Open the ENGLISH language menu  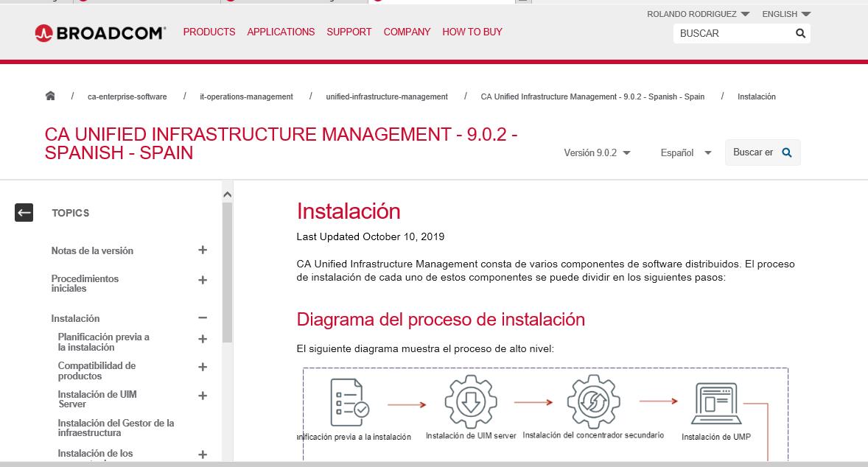tap(786, 14)
